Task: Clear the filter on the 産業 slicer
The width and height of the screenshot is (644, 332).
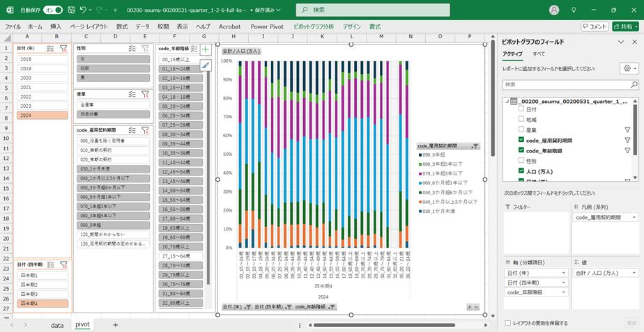Action: pyautogui.click(x=145, y=94)
